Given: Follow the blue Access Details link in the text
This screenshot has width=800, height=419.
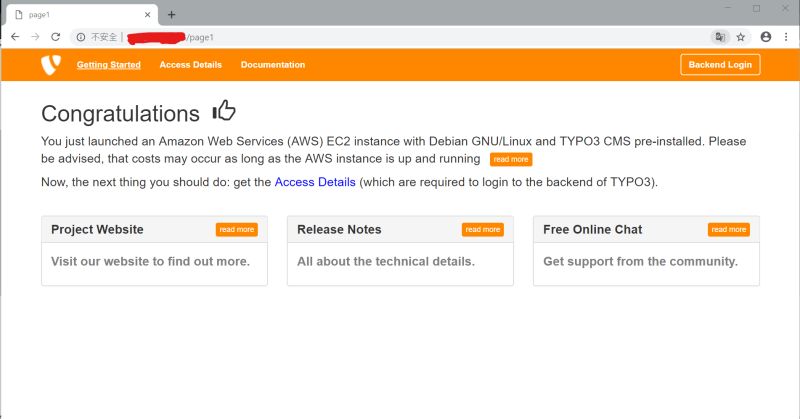Looking at the screenshot, I should coord(315,182).
